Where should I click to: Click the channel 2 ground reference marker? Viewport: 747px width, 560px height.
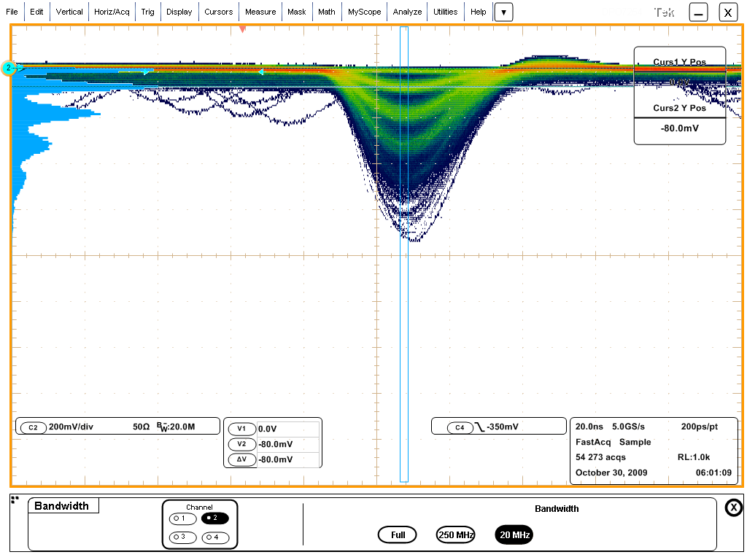click(9, 69)
